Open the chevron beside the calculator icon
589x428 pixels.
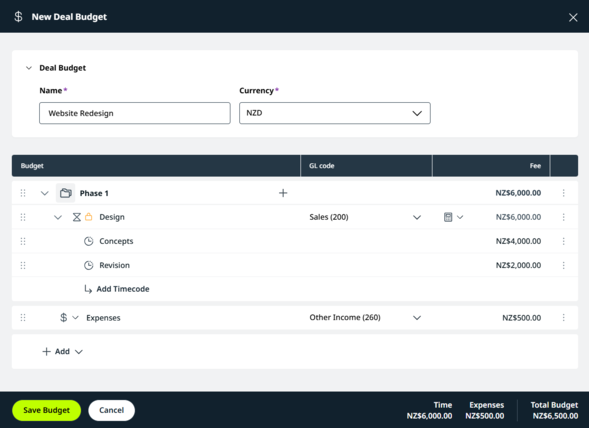(x=460, y=217)
